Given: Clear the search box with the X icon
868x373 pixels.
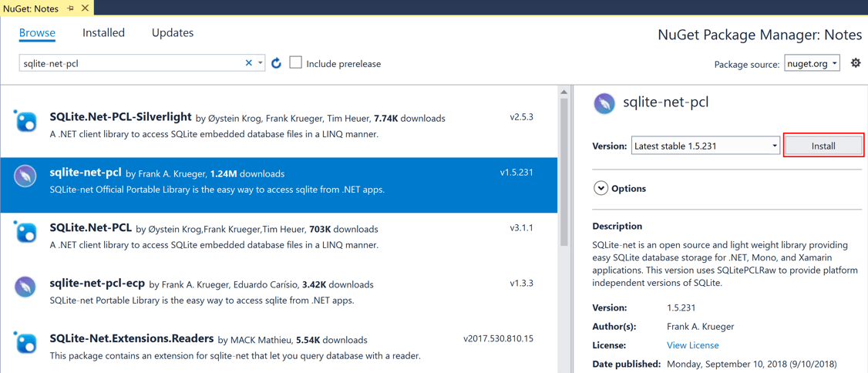Looking at the screenshot, I should point(248,63).
